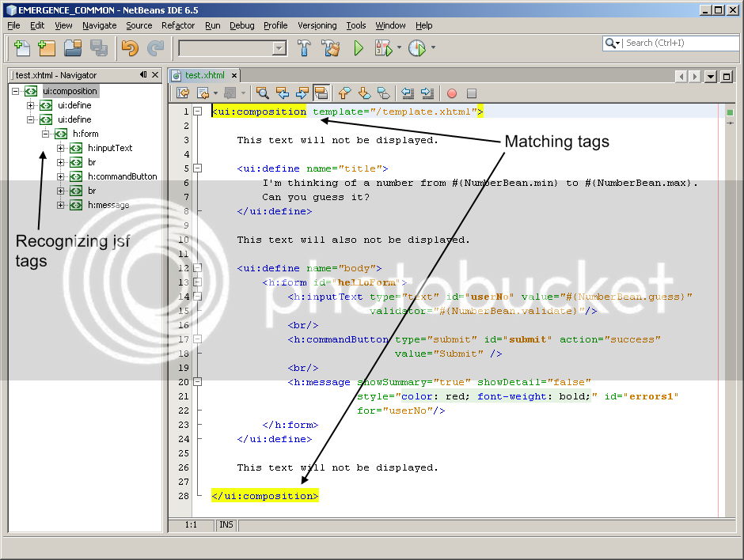
Task: Start macro recording with red circle
Action: point(452,93)
